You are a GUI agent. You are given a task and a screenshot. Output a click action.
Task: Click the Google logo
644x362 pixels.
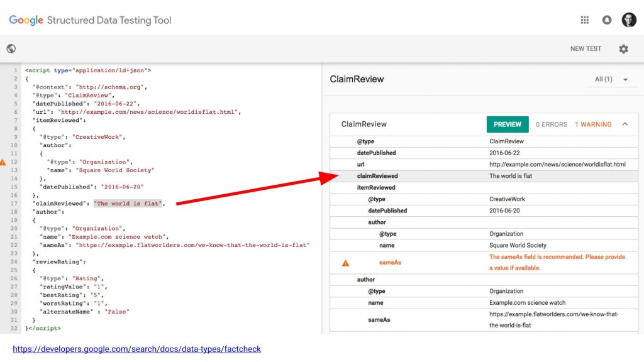(26, 20)
